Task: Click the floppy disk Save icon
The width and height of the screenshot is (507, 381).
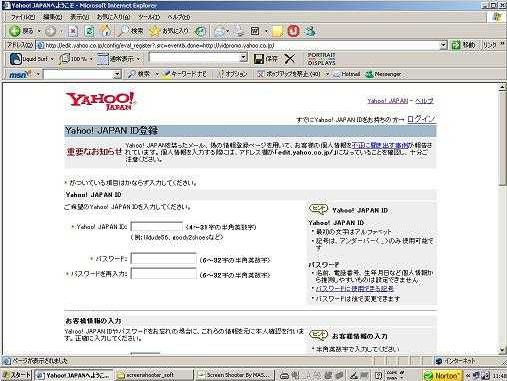Action: point(259,59)
